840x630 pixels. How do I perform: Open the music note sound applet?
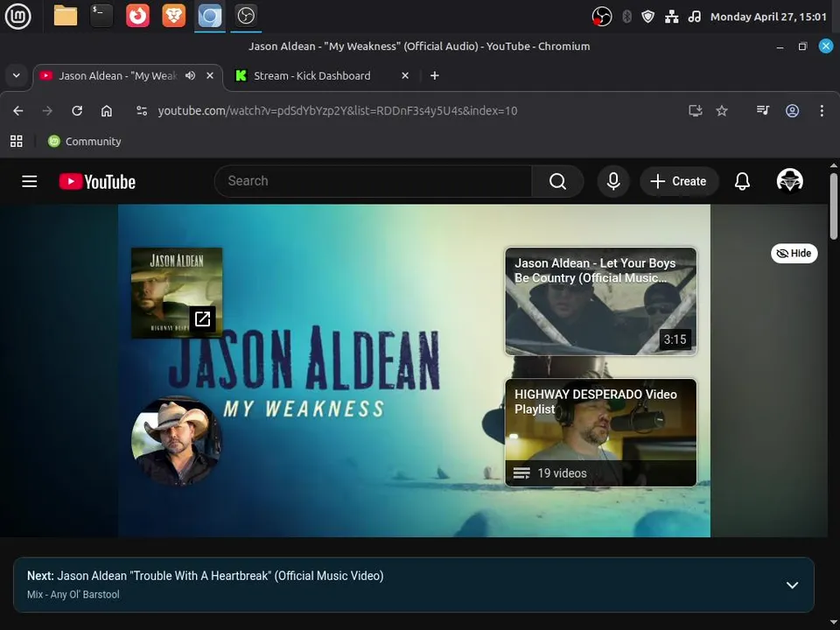point(694,17)
